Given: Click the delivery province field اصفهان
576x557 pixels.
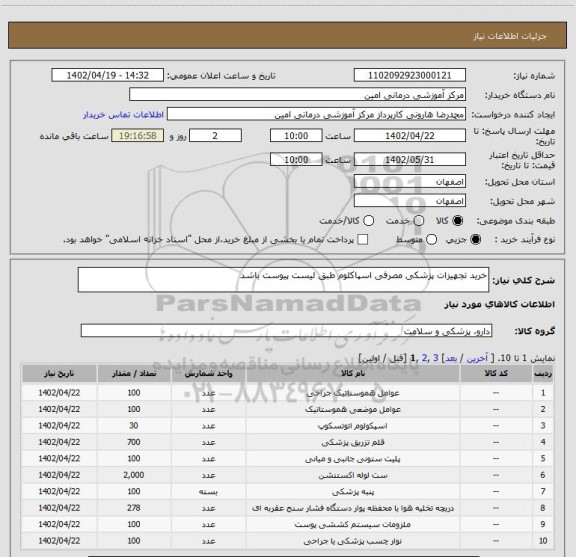Looking at the screenshot, I should [410, 182].
